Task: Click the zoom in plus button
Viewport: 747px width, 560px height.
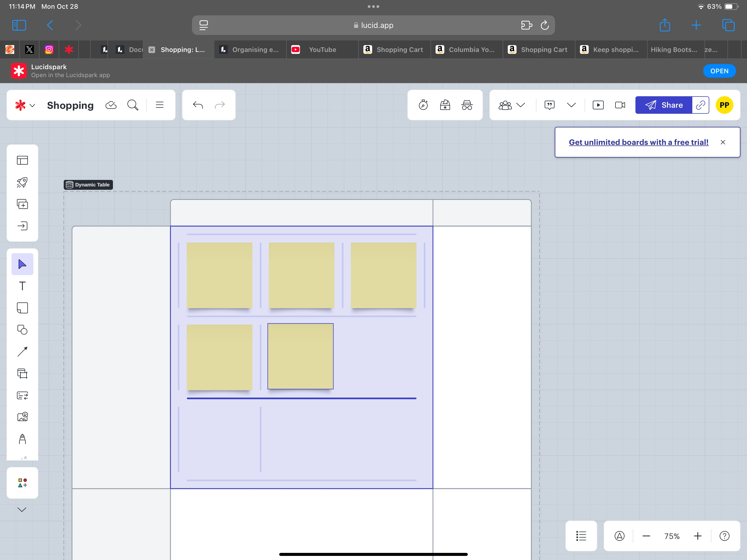Action: [x=697, y=536]
